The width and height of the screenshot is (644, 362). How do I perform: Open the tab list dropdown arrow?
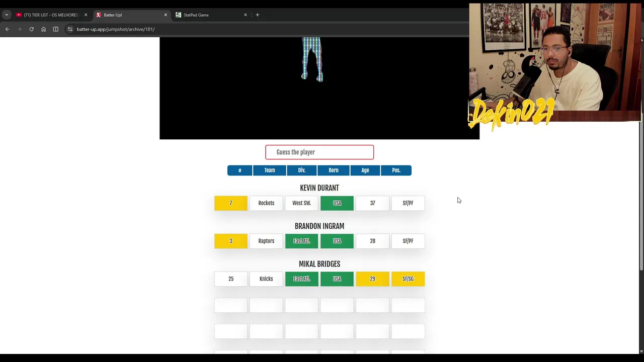point(7,15)
